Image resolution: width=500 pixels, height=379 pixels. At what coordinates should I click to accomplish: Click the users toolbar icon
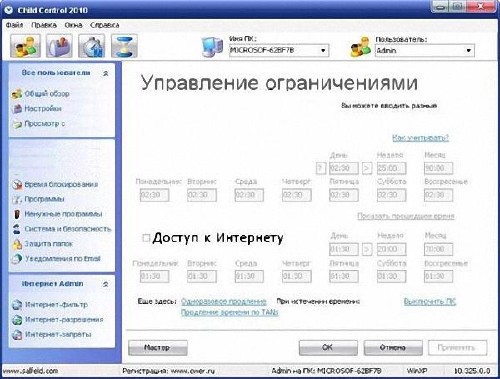(x=26, y=46)
